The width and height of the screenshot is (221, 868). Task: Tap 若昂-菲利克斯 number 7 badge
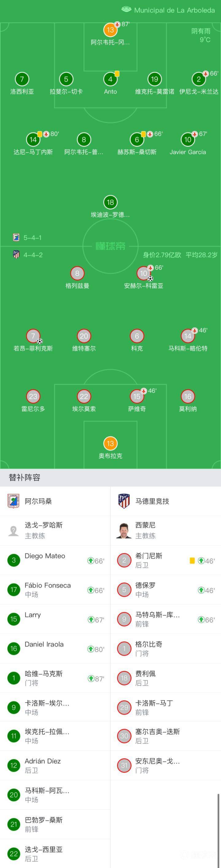click(x=33, y=336)
